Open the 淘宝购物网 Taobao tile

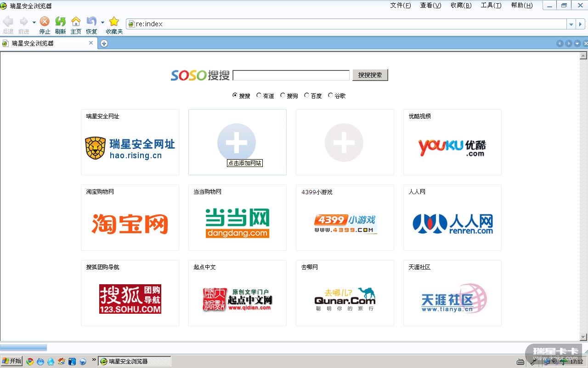click(130, 218)
